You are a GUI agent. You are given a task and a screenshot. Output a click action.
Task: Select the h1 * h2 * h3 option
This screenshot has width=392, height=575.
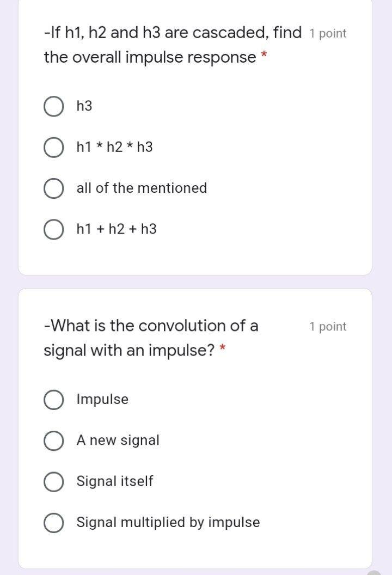pyautogui.click(x=53, y=147)
